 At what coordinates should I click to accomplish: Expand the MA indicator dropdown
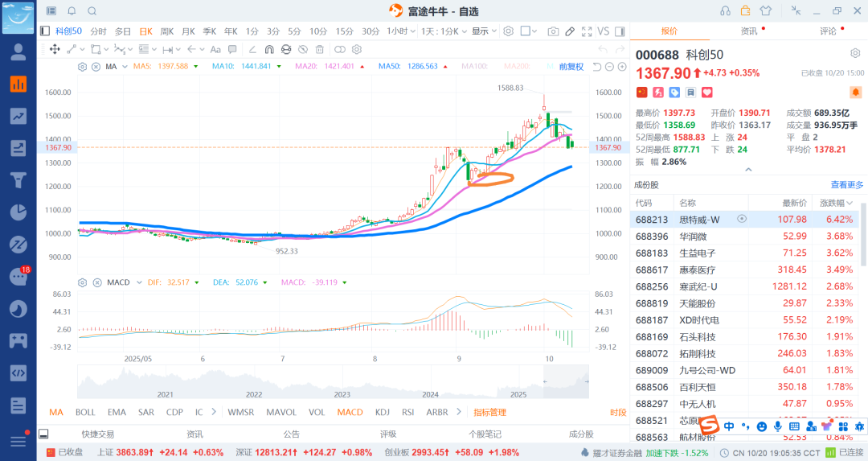click(x=125, y=67)
